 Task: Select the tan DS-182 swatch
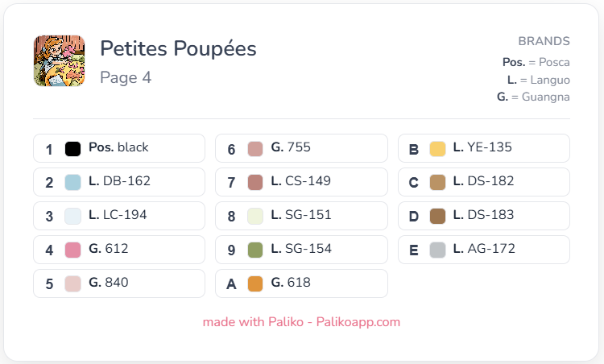pos(437,182)
